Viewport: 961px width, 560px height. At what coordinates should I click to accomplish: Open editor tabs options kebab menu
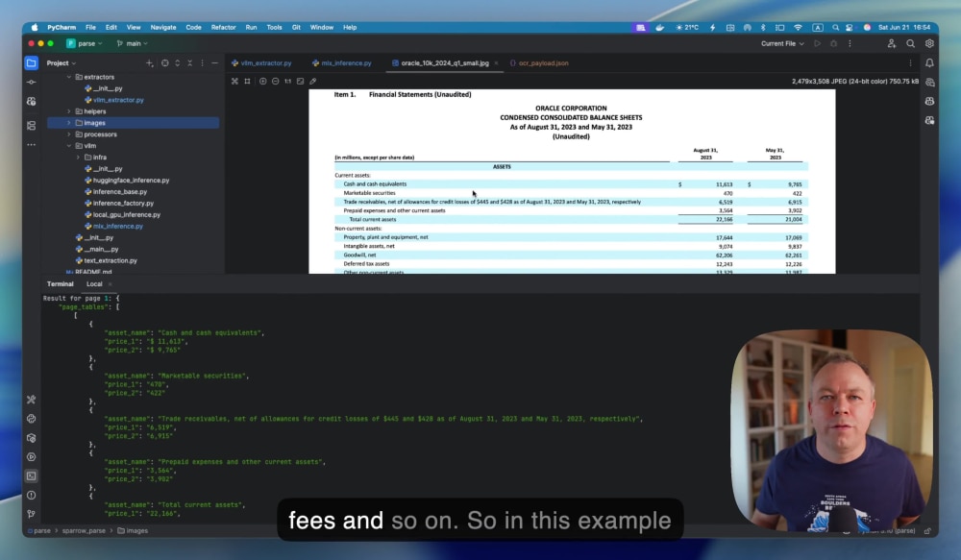pyautogui.click(x=910, y=63)
